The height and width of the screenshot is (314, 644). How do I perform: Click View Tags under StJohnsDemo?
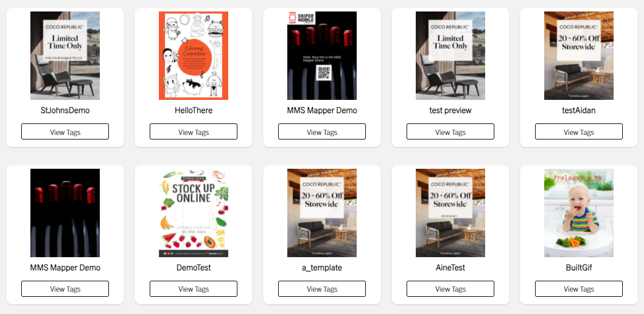[65, 132]
